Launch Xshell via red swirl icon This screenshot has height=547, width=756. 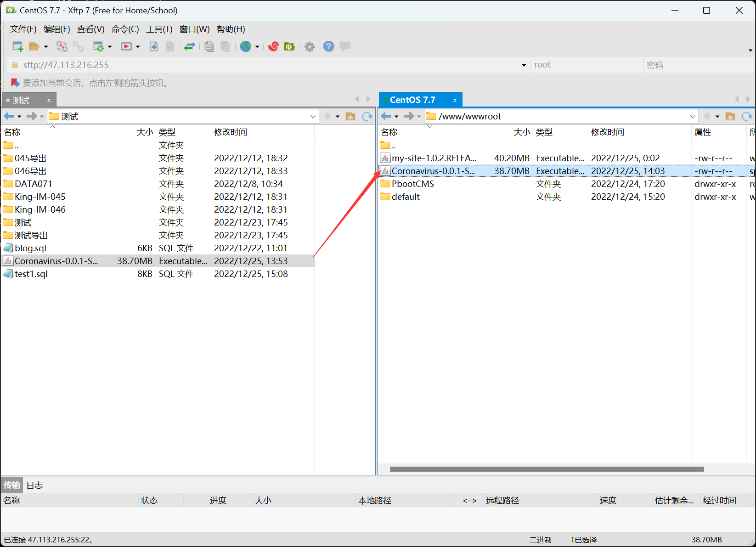pyautogui.click(x=273, y=46)
